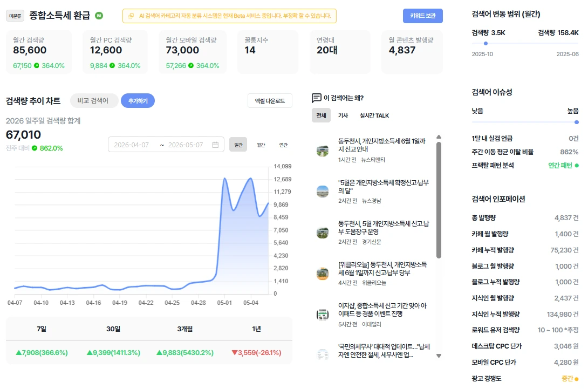Image resolution: width=588 pixels, height=389 pixels.
Task: Select the 연간 yearly period toggle
Action: pos(284,145)
